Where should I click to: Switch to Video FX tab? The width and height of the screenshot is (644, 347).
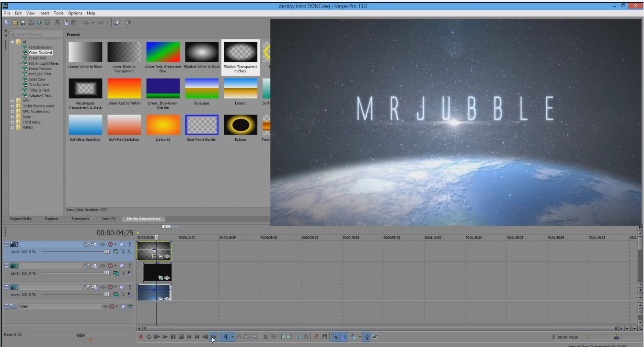[x=109, y=219]
